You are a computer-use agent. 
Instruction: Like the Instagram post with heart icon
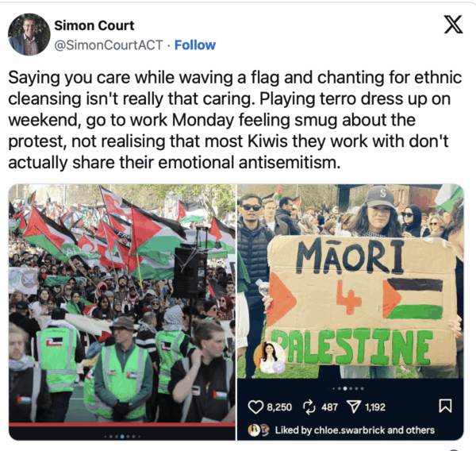255,407
